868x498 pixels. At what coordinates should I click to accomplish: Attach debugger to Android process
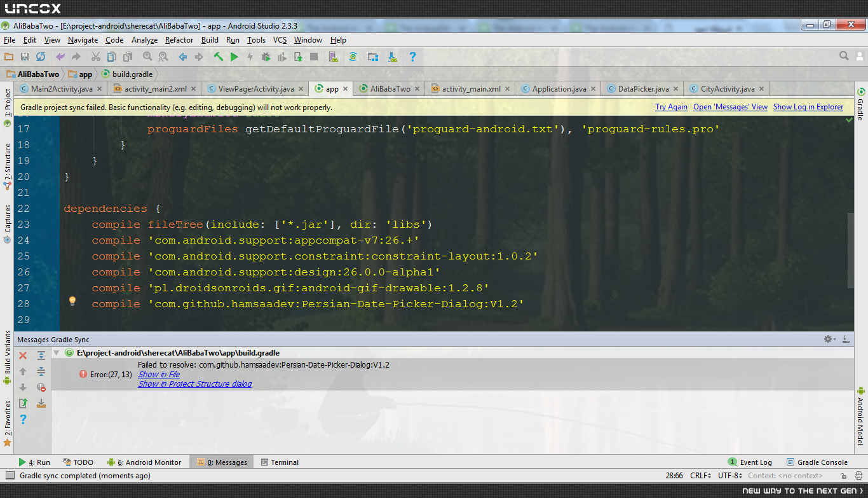[x=297, y=57]
